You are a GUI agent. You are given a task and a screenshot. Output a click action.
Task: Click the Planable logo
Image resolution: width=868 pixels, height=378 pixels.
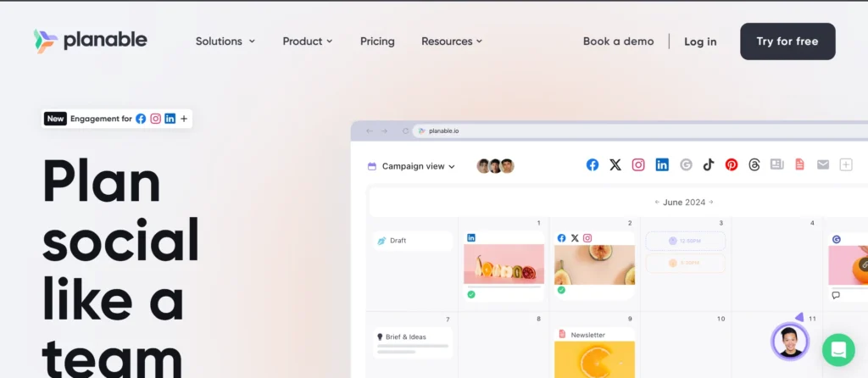[90, 41]
